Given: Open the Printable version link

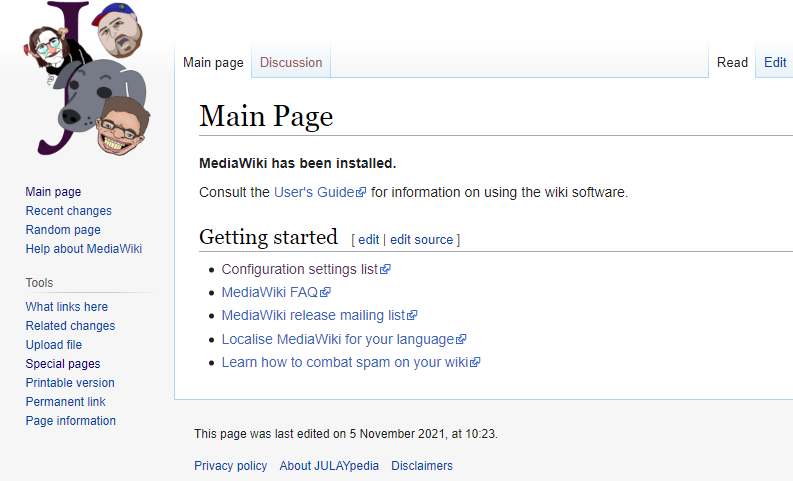Looking at the screenshot, I should coord(70,383).
